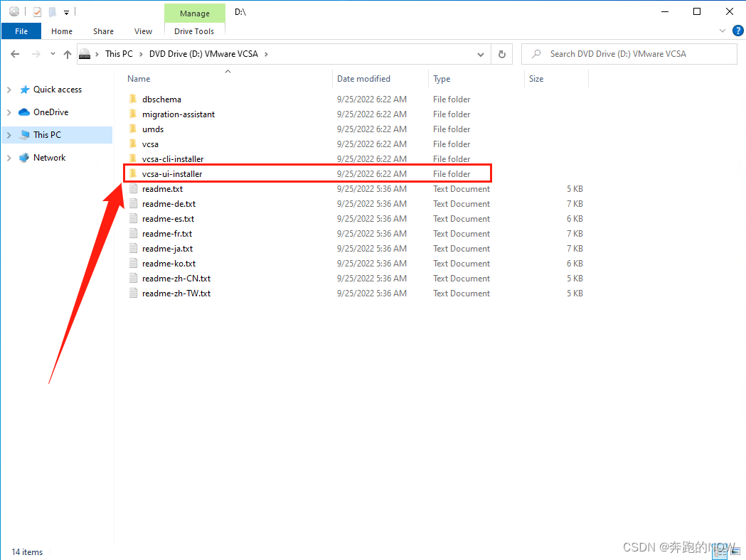Click the New folder quick access icon

coord(53,12)
